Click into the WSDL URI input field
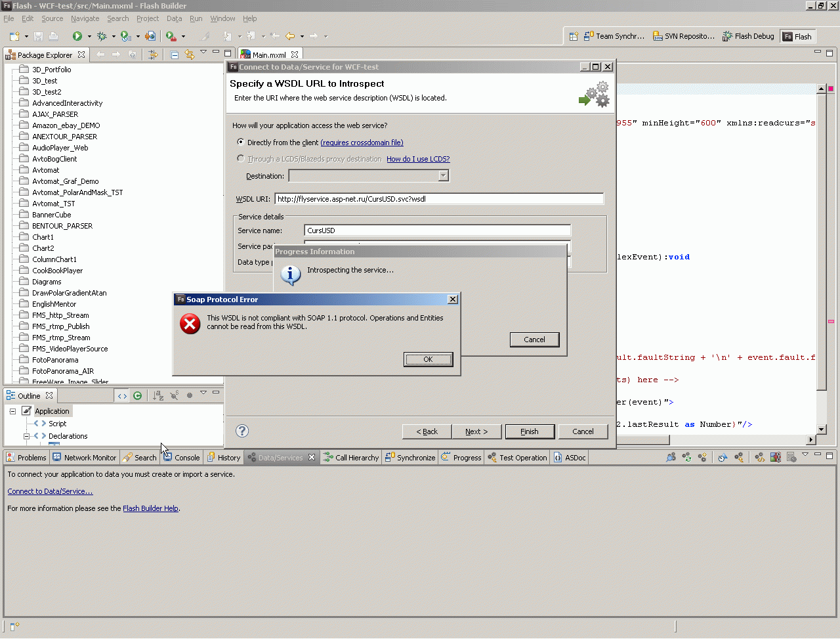The width and height of the screenshot is (840, 639). click(x=439, y=199)
